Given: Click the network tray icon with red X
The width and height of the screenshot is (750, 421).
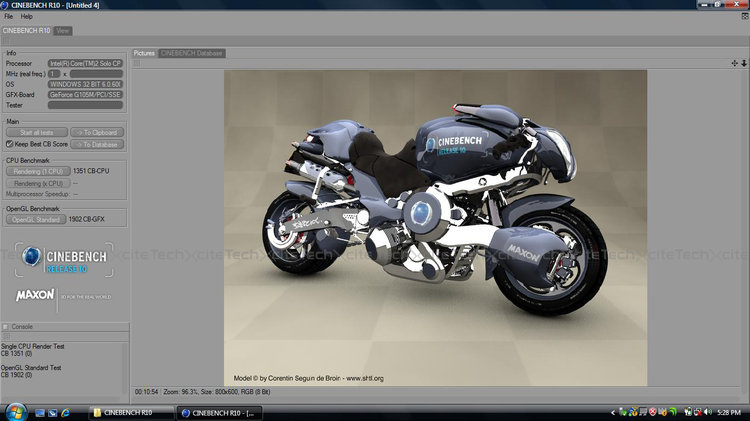Looking at the screenshot, I should click(698, 412).
